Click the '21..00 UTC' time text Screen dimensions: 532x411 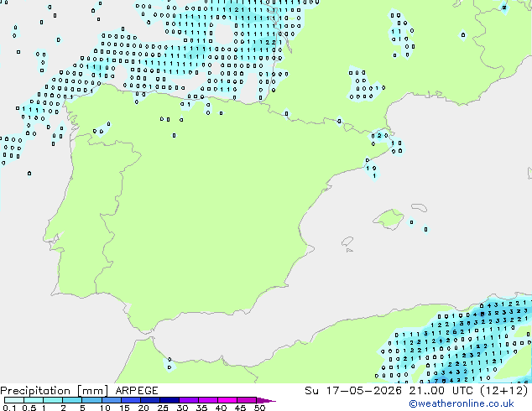441,391
